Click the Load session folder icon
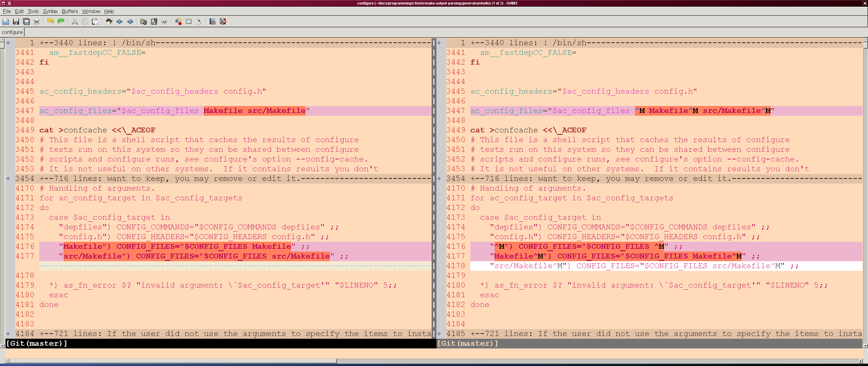The image size is (868, 366). pyautogui.click(x=143, y=22)
